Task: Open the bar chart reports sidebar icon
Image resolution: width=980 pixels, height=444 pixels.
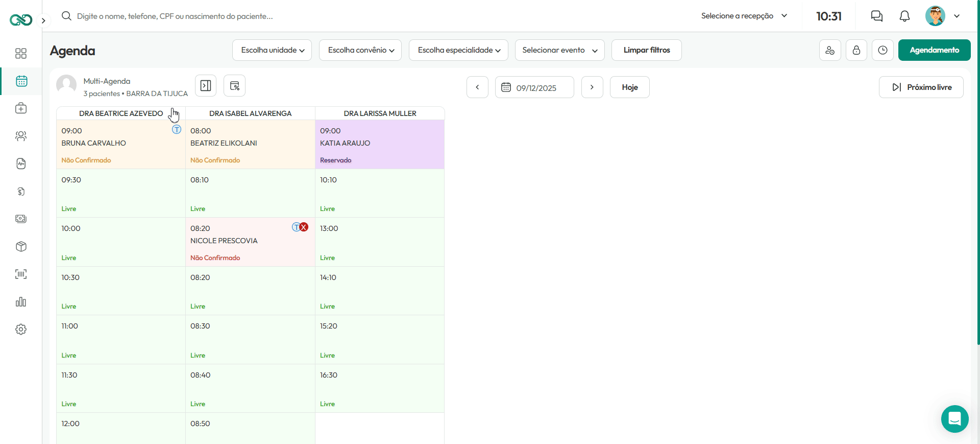Action: (x=21, y=302)
